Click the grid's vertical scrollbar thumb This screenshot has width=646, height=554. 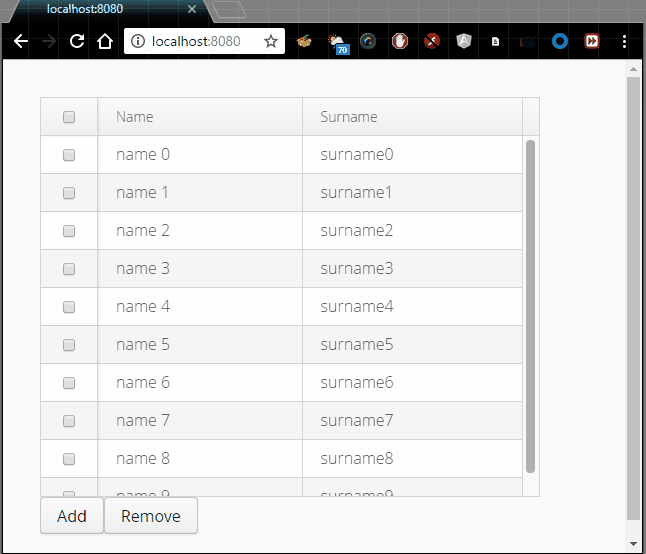point(530,306)
